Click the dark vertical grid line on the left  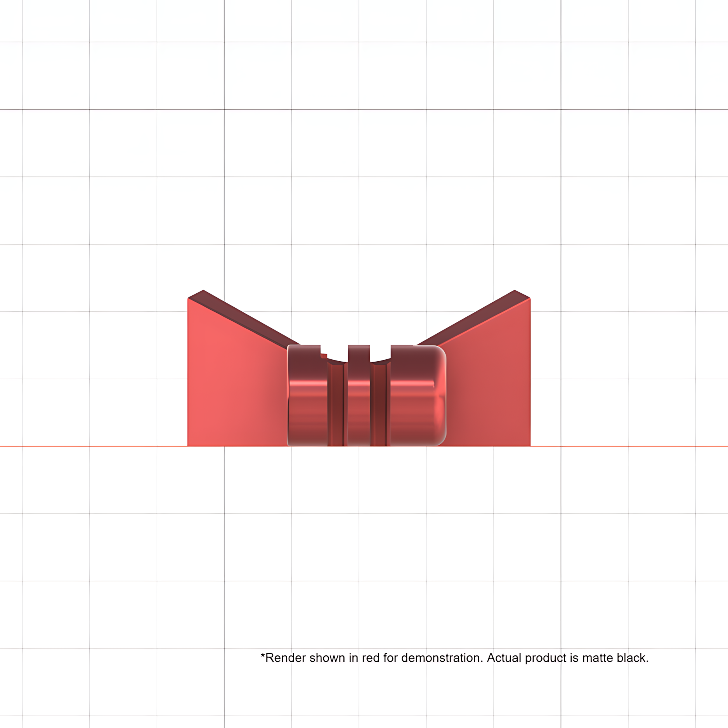tap(224, 155)
